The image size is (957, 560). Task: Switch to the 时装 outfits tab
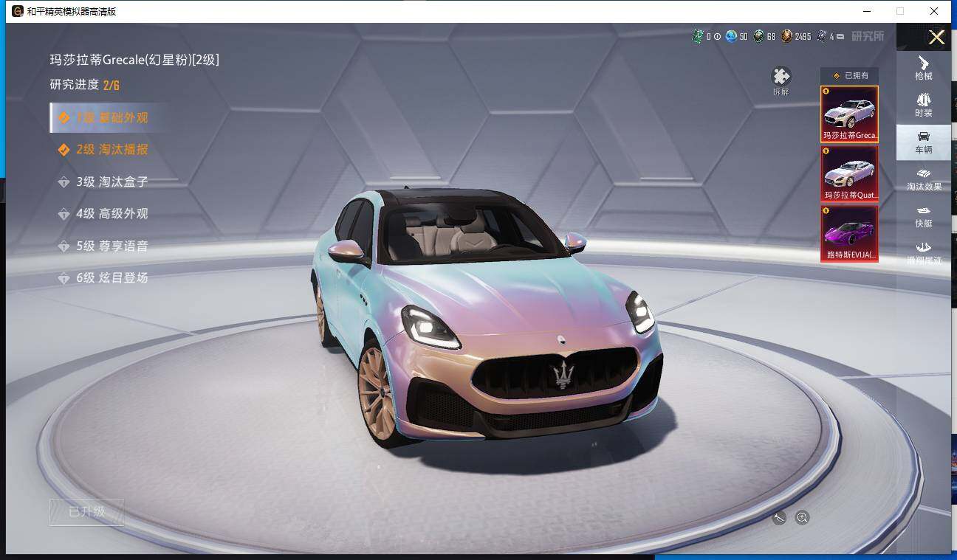923,105
